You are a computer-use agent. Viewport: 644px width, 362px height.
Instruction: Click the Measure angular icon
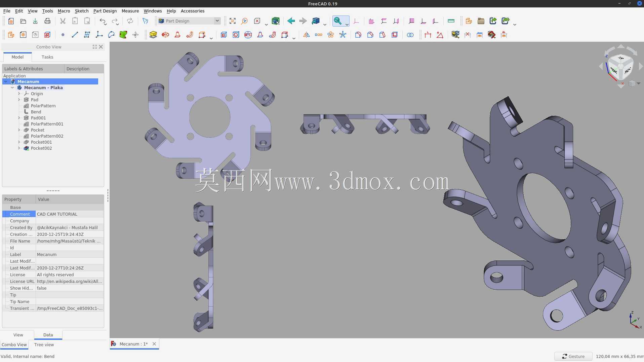[440, 35]
